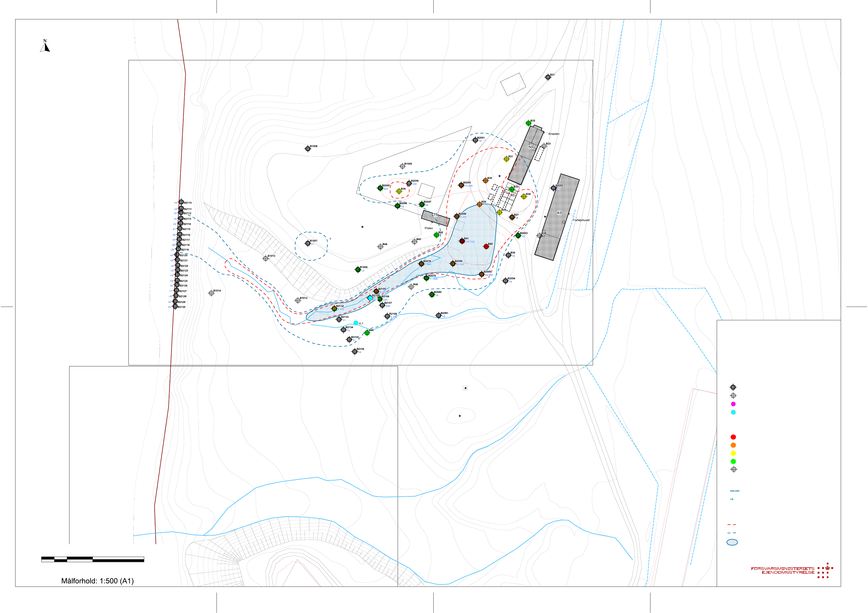Select the grey borehole marker B1014
Viewport: 868px width, 613px height.
click(x=211, y=293)
